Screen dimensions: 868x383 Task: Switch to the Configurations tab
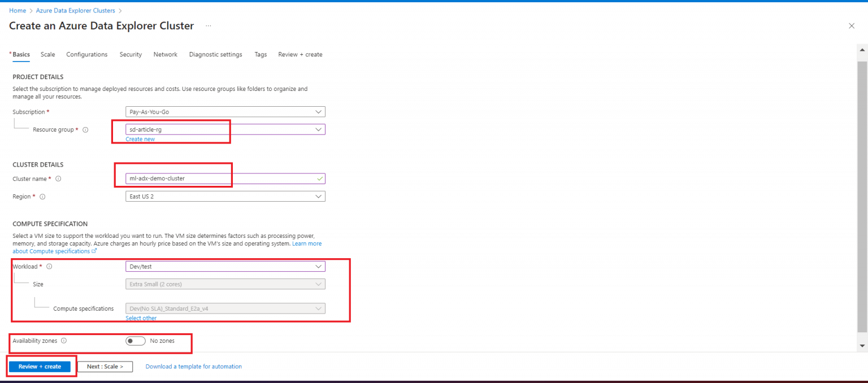tap(86, 54)
